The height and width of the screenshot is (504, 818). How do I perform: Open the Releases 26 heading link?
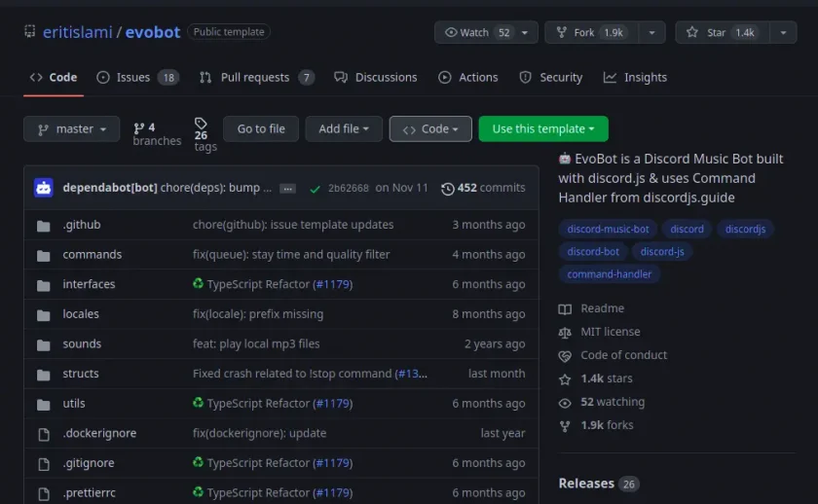598,484
